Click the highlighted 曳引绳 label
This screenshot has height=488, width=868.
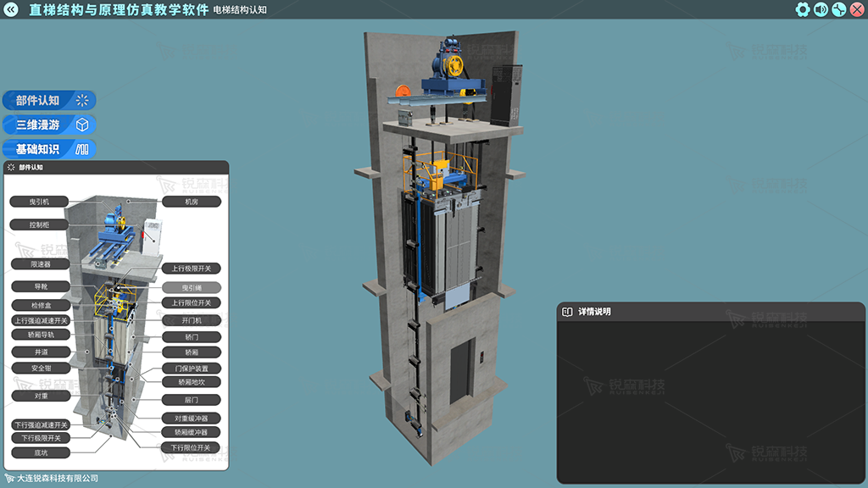[x=192, y=288]
